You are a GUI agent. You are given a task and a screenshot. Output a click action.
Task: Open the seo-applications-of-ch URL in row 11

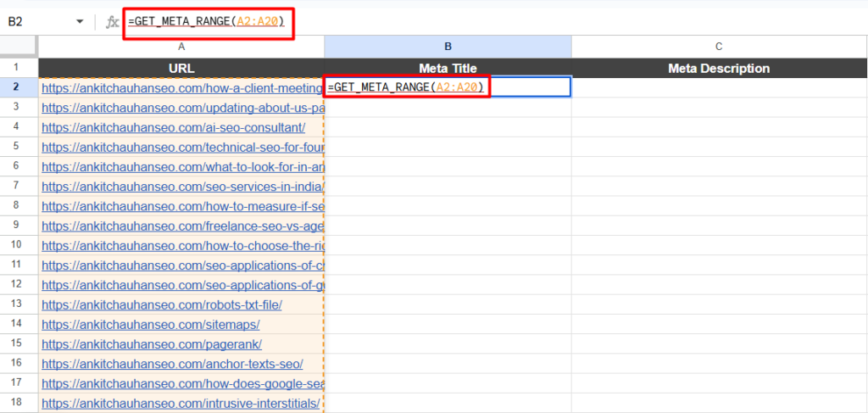click(183, 265)
